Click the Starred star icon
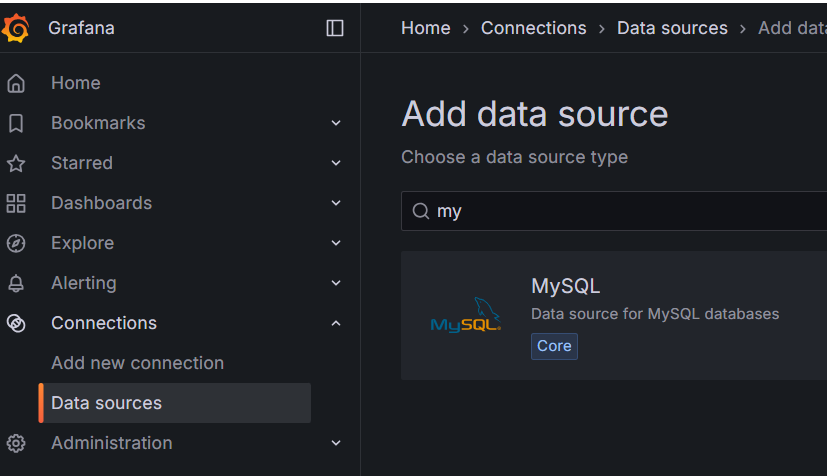Screen dimensions: 827x476 coord(16,163)
